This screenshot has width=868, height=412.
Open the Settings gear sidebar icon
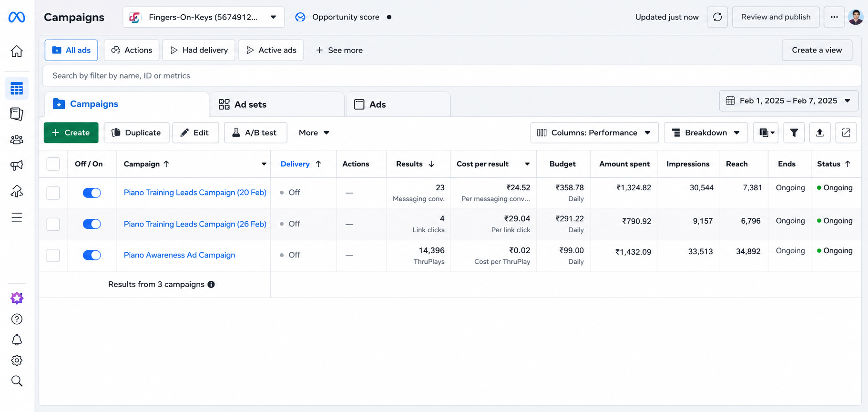17,360
